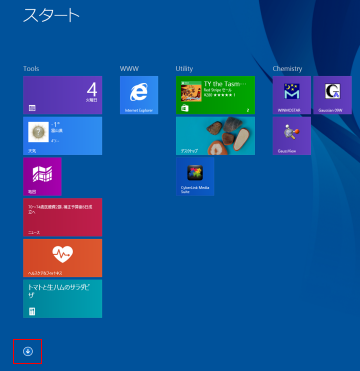360x371 pixels.
Task: Open the Calendar tile showing 4
Action: [x=62, y=95]
